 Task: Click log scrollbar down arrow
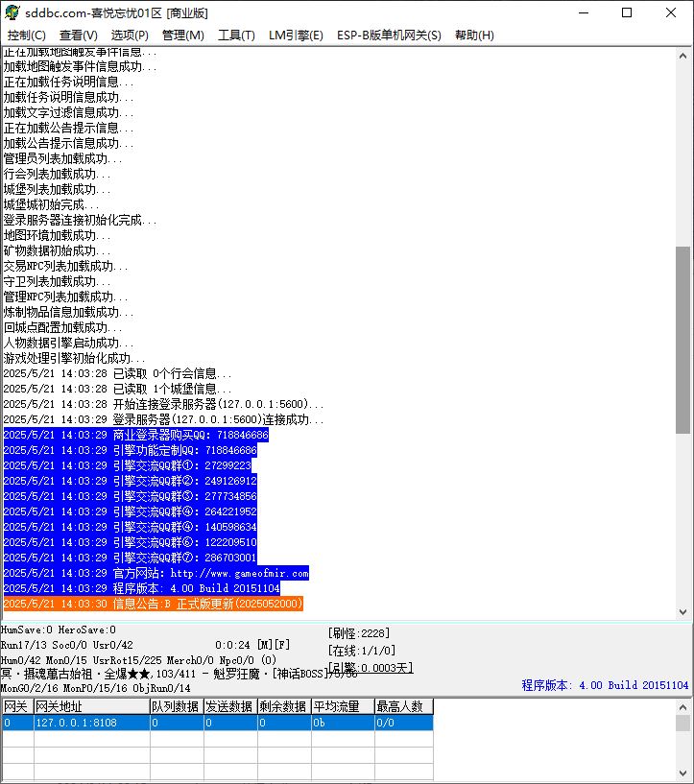tap(682, 611)
